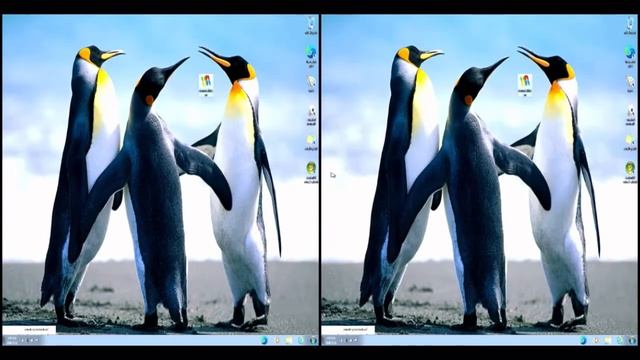Open Start button on left desktop taskbar
This screenshot has height=360, width=640.
point(313,340)
